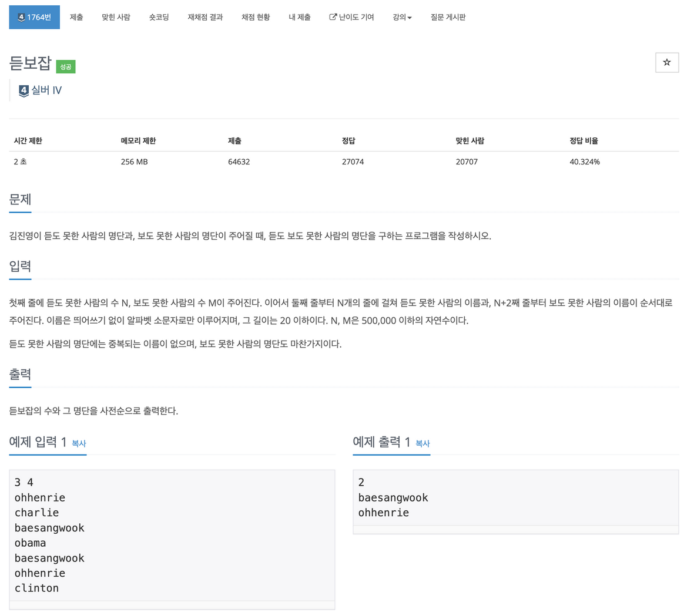This screenshot has width=694, height=616.
Task: Click 'obama' in sample input
Action: (30, 543)
